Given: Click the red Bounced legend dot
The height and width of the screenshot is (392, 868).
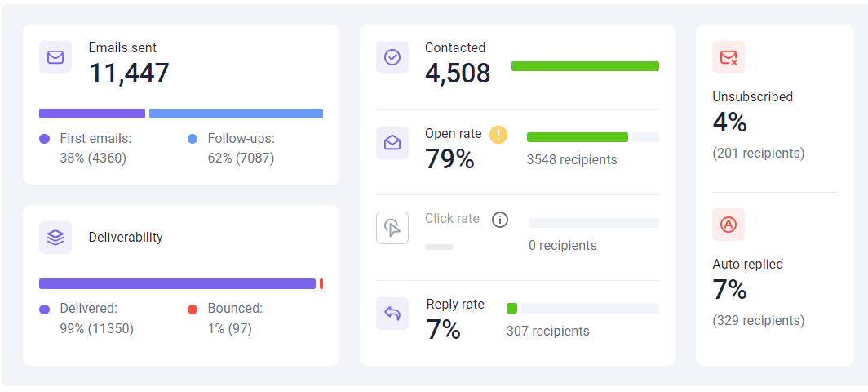Looking at the screenshot, I should point(193,310).
